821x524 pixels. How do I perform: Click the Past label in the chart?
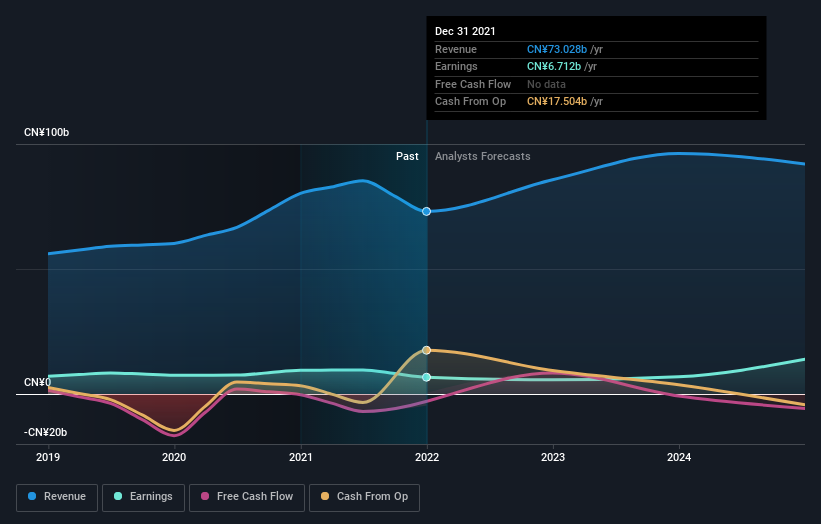(407, 157)
